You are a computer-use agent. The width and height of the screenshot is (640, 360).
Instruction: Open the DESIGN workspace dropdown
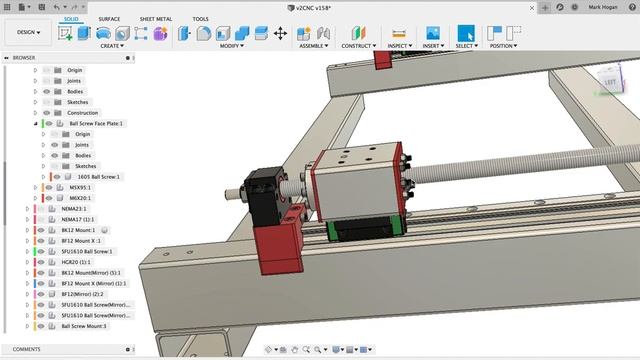point(28,32)
